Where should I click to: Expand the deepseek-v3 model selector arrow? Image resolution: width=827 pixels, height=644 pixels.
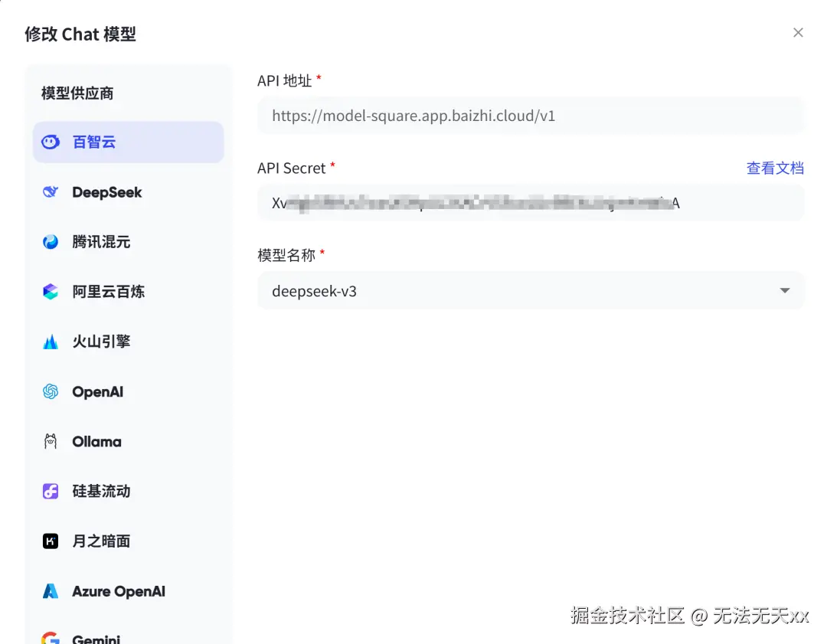[x=784, y=290]
